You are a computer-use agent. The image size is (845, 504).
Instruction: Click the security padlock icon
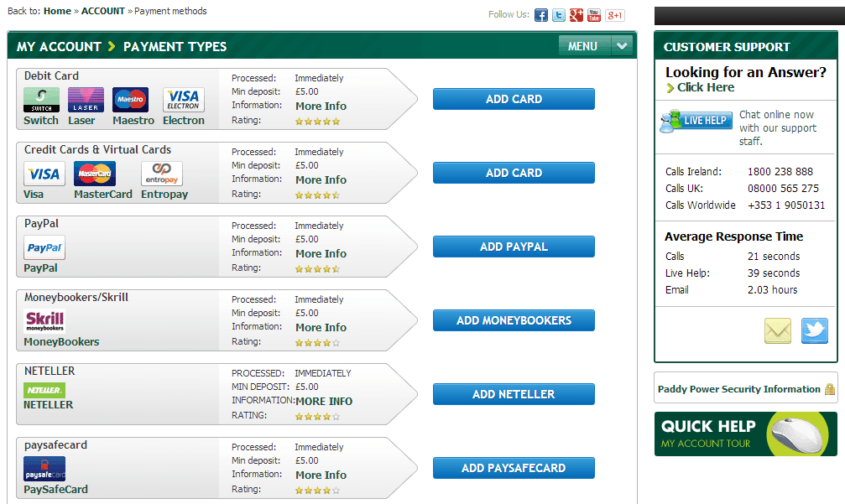click(830, 389)
